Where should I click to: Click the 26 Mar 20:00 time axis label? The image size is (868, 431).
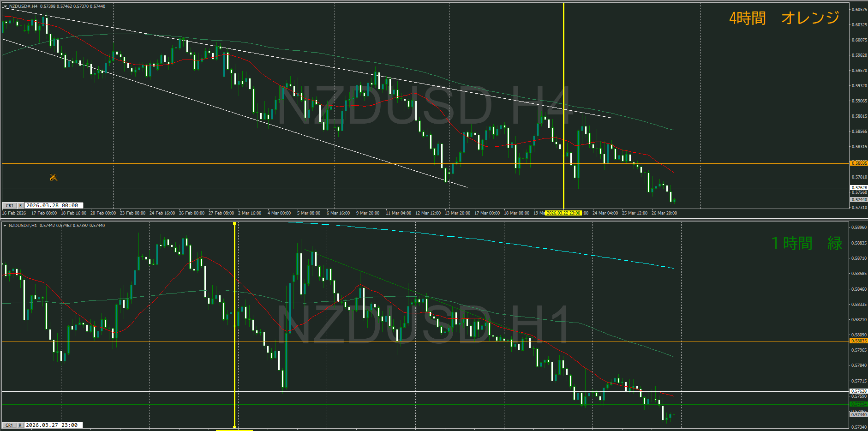(x=664, y=213)
